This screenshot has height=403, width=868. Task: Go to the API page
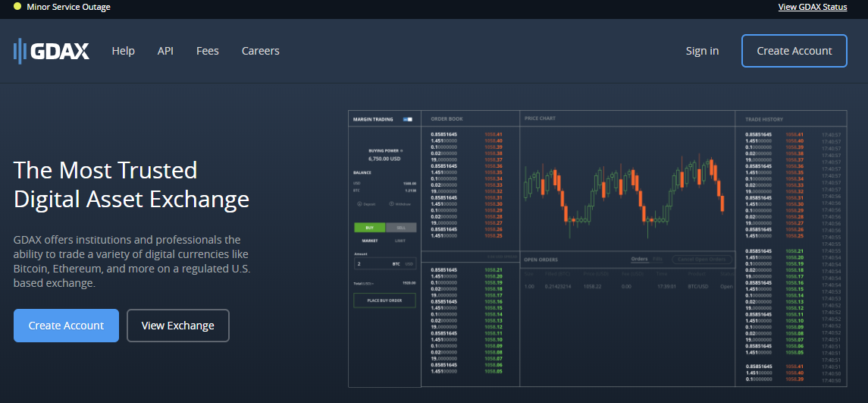point(165,51)
